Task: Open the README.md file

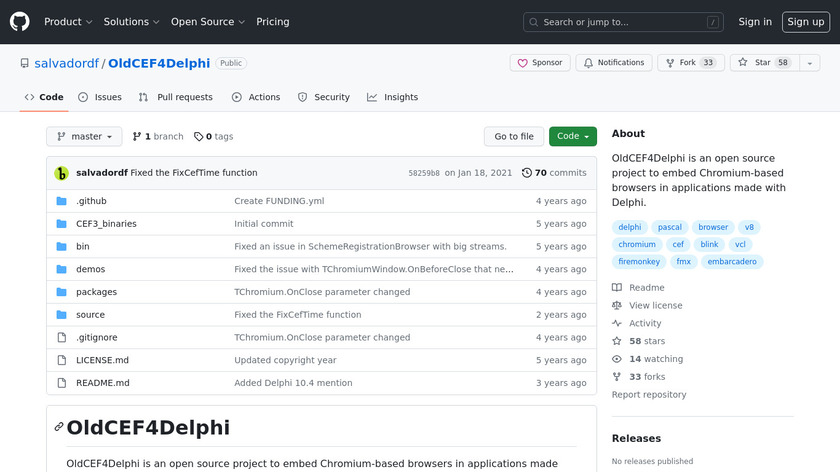Action: point(102,383)
